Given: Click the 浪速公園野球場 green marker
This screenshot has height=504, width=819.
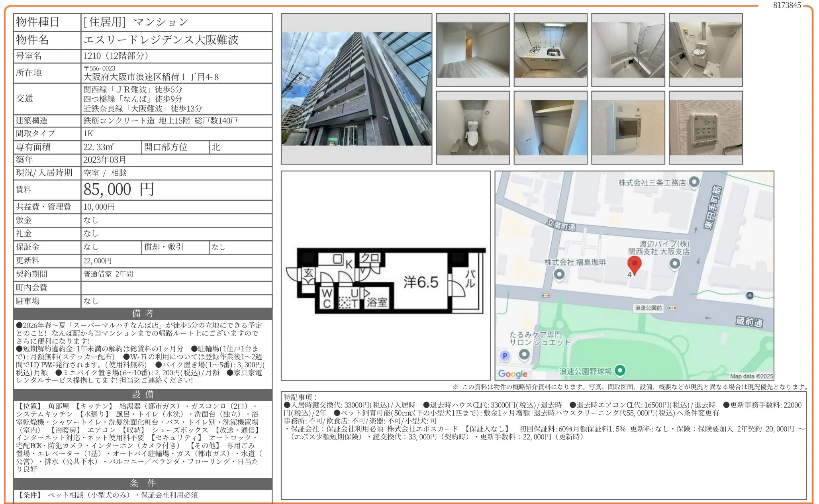Looking at the screenshot, I should pos(619,371).
